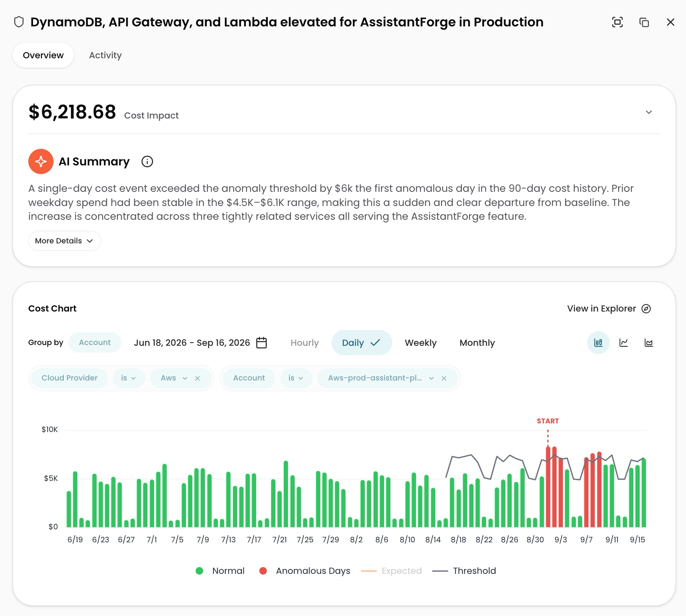
Task: Open the date range Jun 18 - Sep 16, 2026
Action: 200,343
